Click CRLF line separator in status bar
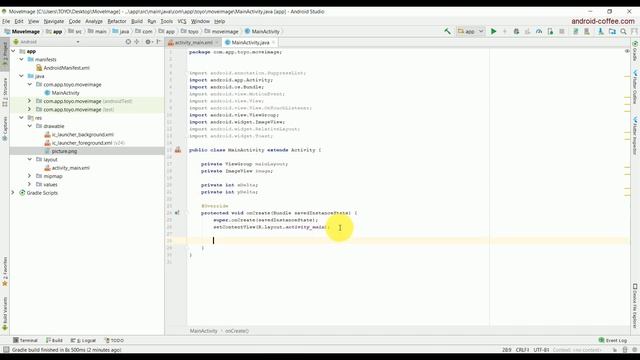Viewport: 640px width, 360px height. click(522, 350)
